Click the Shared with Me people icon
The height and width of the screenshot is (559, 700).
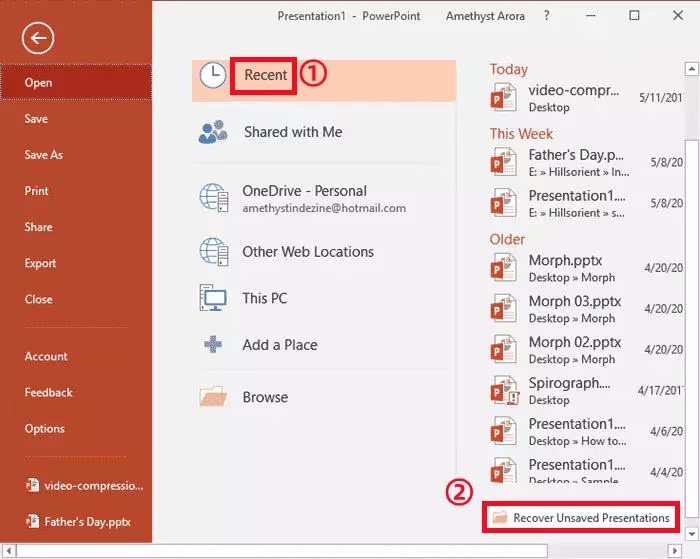pos(213,132)
